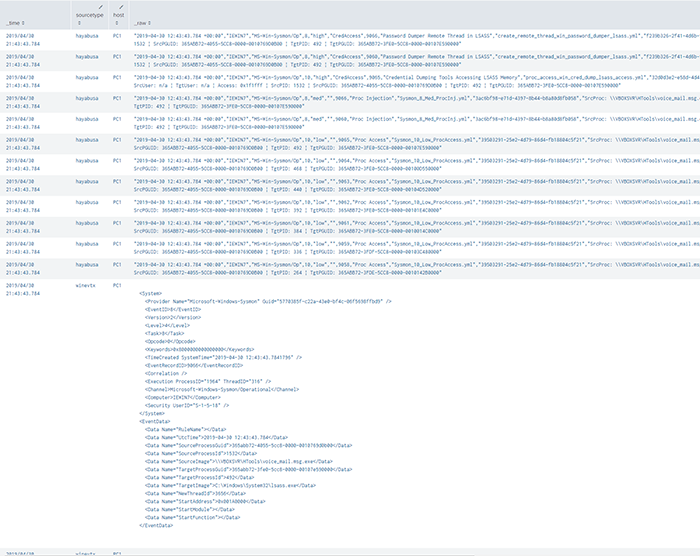Screen dimensions: 700x556
Task: Click the <Computer>IEWIN7</Computer> line
Action: tap(183, 397)
